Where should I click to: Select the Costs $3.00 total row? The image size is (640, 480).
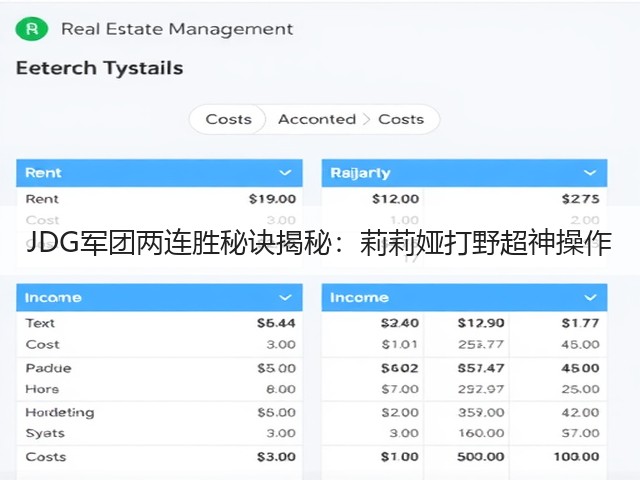tap(159, 457)
